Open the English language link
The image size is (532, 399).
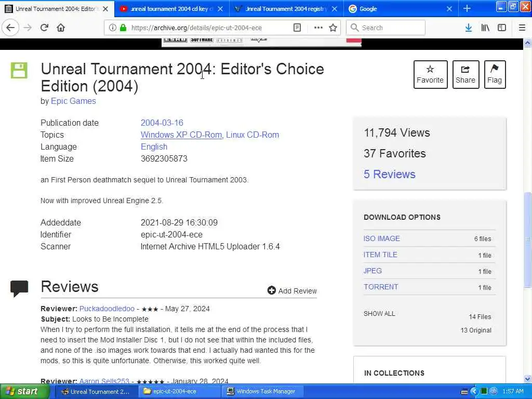click(154, 147)
